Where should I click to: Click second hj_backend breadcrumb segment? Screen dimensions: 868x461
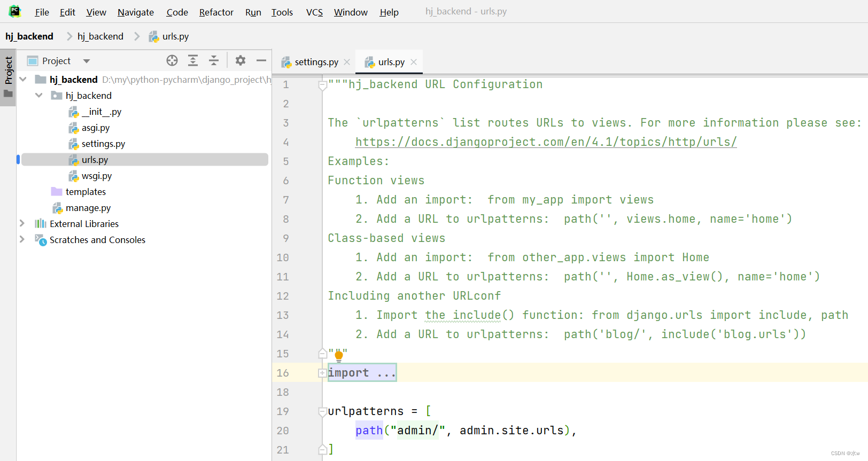point(100,36)
